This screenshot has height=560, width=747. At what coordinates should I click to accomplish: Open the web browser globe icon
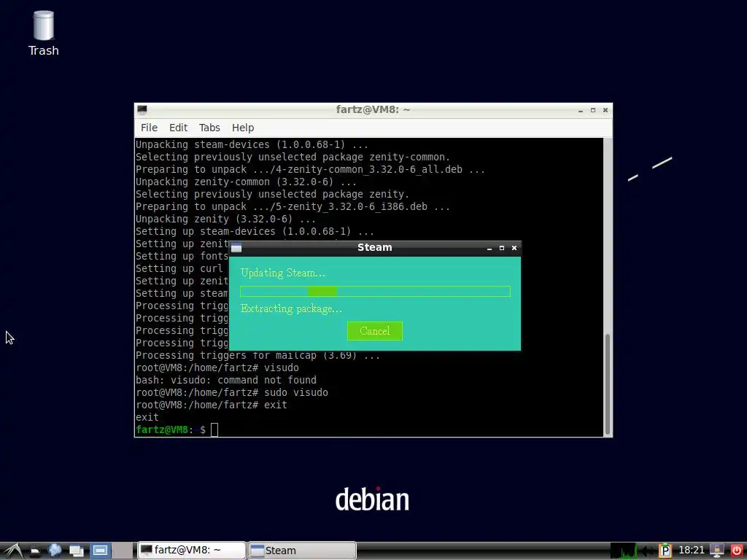pos(54,551)
